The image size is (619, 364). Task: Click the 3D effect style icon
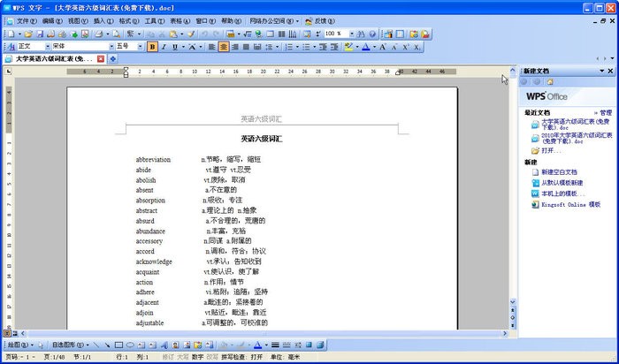[x=320, y=345]
